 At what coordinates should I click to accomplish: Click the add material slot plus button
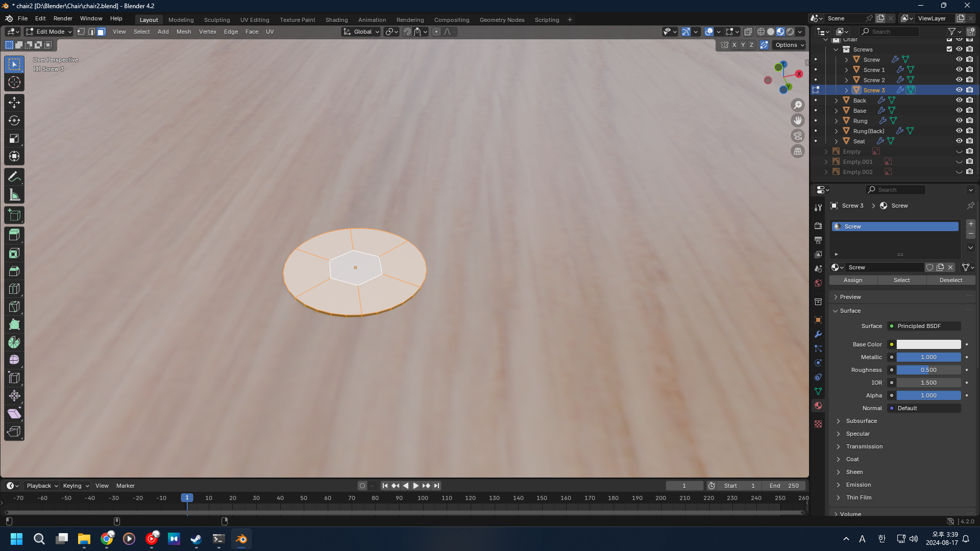click(x=971, y=224)
